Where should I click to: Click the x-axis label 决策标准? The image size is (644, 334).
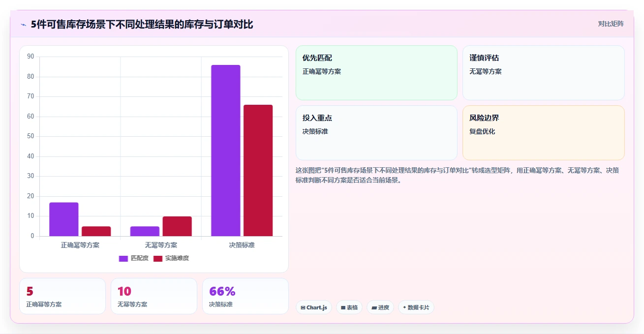tap(242, 245)
